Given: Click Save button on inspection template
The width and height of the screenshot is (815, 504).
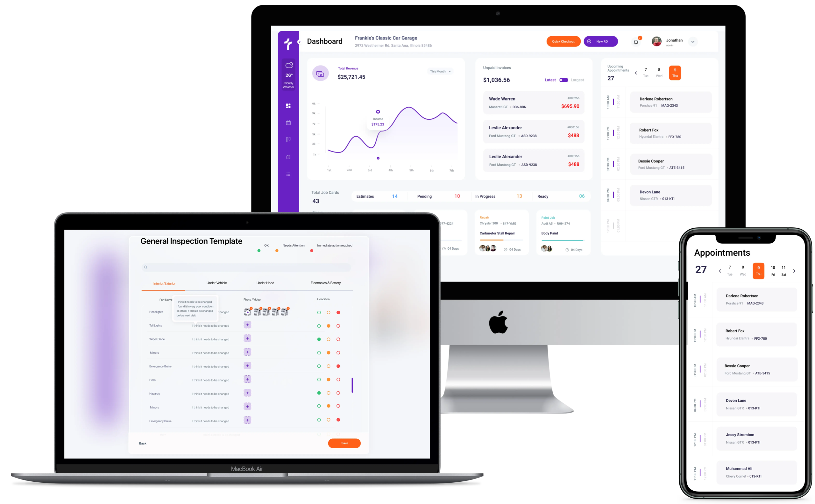Looking at the screenshot, I should (345, 443).
